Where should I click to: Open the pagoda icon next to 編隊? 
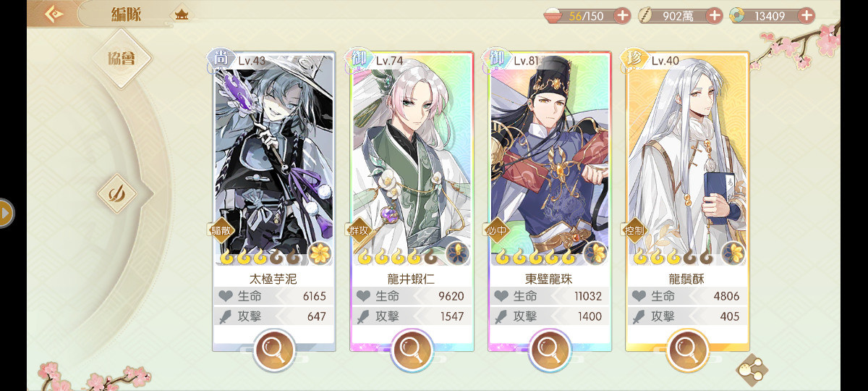(181, 14)
